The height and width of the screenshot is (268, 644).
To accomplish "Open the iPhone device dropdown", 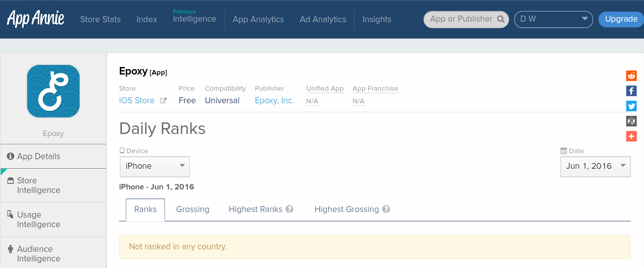I will pyautogui.click(x=155, y=166).
